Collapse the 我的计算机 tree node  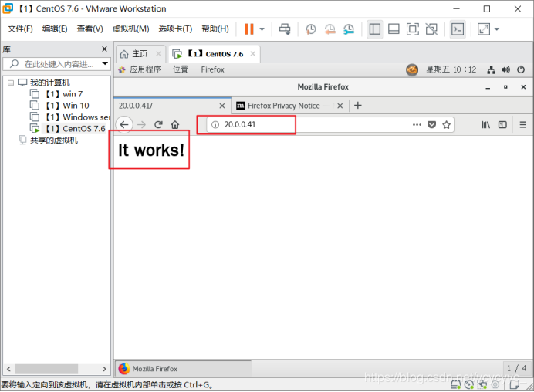coord(11,83)
